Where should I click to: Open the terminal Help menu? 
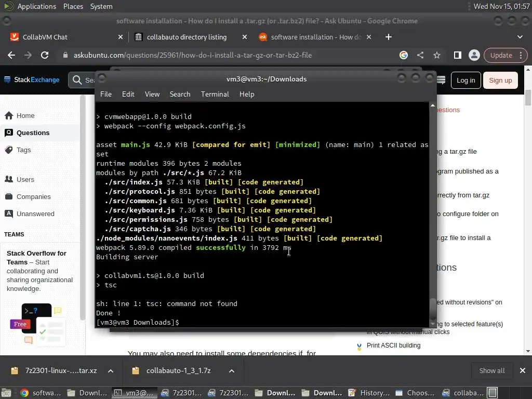pyautogui.click(x=247, y=95)
